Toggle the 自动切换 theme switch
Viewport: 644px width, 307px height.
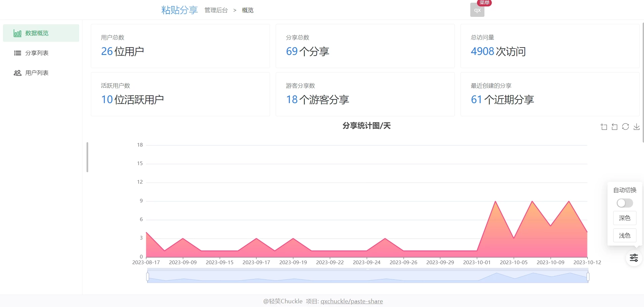[x=625, y=203]
